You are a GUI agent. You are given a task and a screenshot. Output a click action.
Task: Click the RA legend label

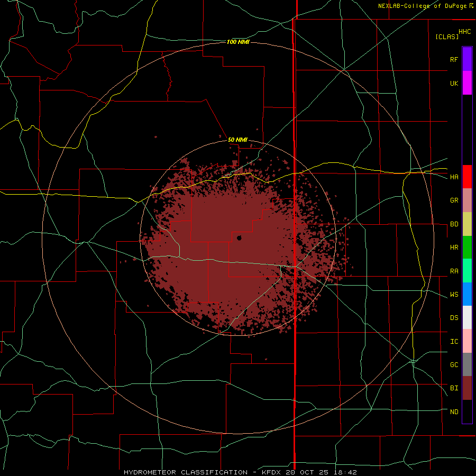(x=454, y=271)
